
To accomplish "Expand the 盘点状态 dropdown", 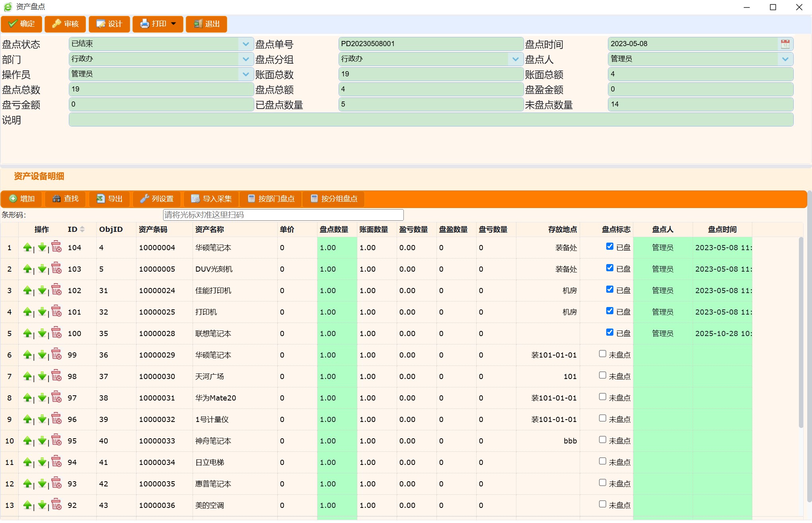I will click(245, 44).
